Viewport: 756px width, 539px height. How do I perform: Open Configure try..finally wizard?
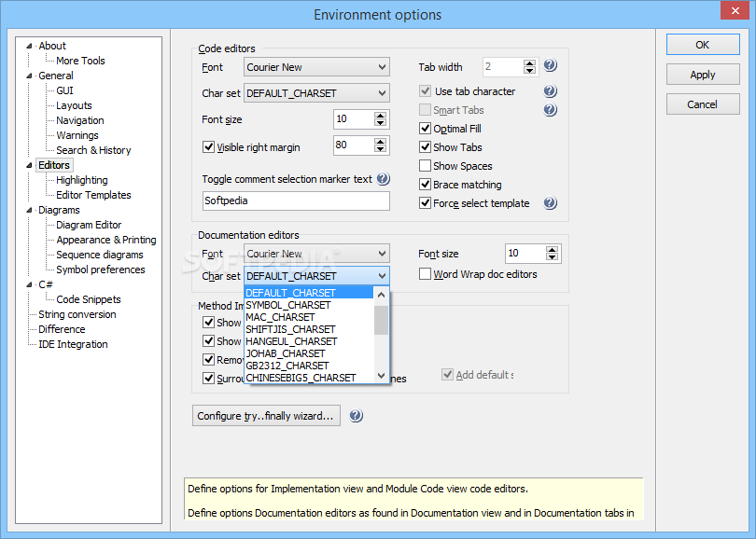pyautogui.click(x=266, y=416)
